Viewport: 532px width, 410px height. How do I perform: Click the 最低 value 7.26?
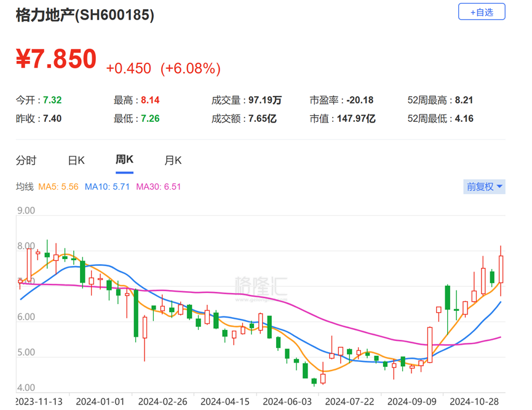coord(150,119)
